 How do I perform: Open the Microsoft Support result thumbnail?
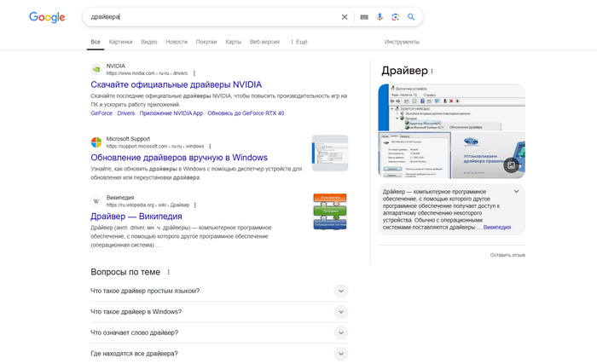tap(330, 153)
